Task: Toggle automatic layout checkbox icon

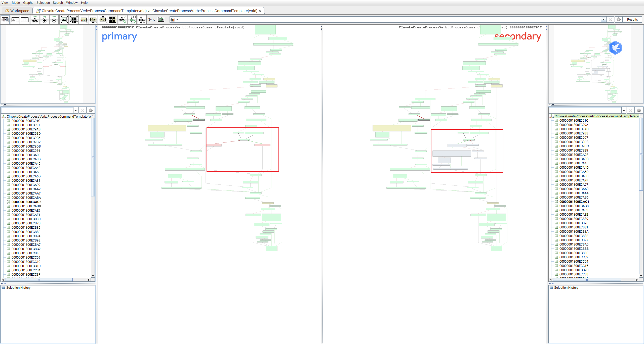Action: pos(123,20)
